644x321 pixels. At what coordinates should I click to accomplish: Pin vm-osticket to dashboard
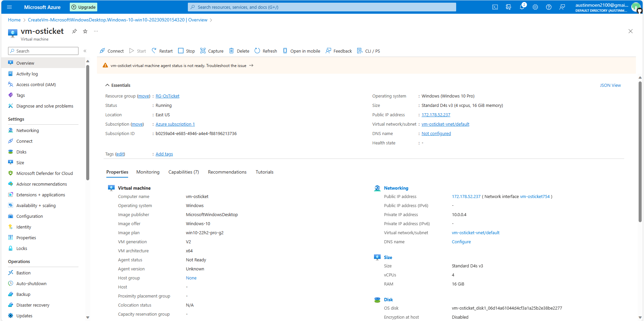pos(74,31)
